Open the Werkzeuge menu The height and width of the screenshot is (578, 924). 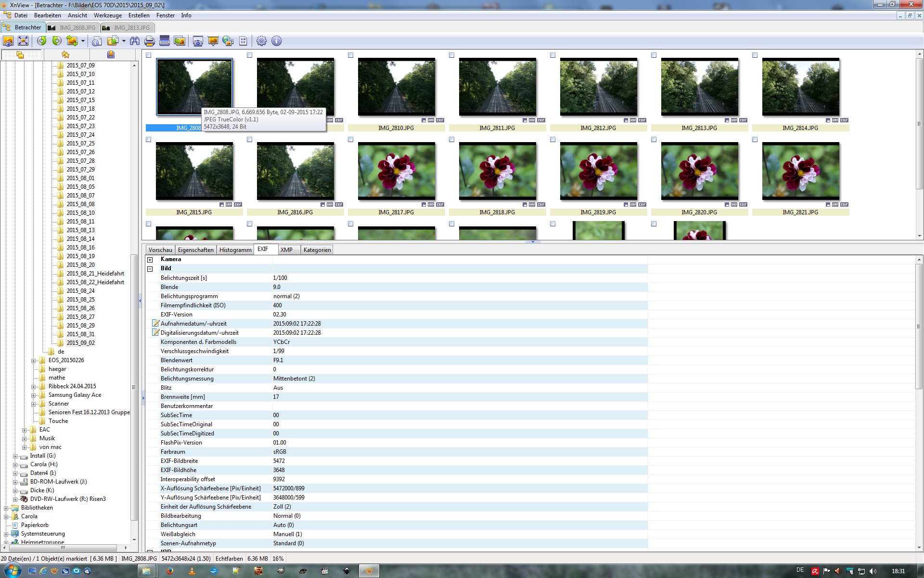(x=107, y=15)
